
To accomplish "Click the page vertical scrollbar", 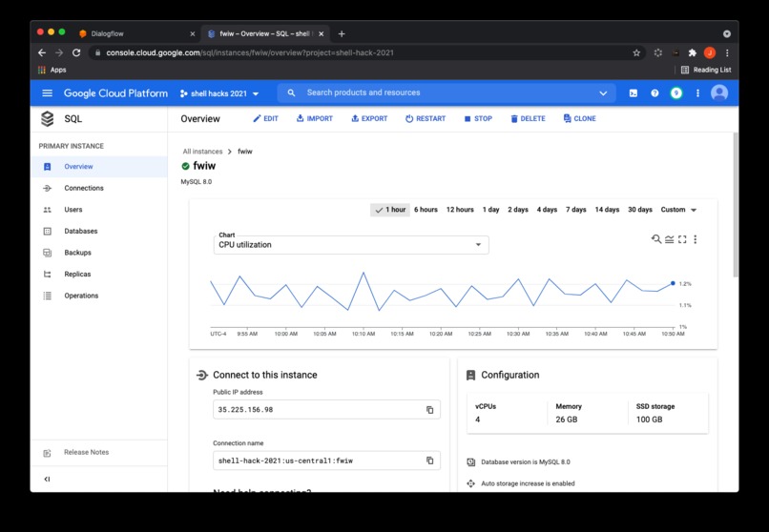I will 736,205.
